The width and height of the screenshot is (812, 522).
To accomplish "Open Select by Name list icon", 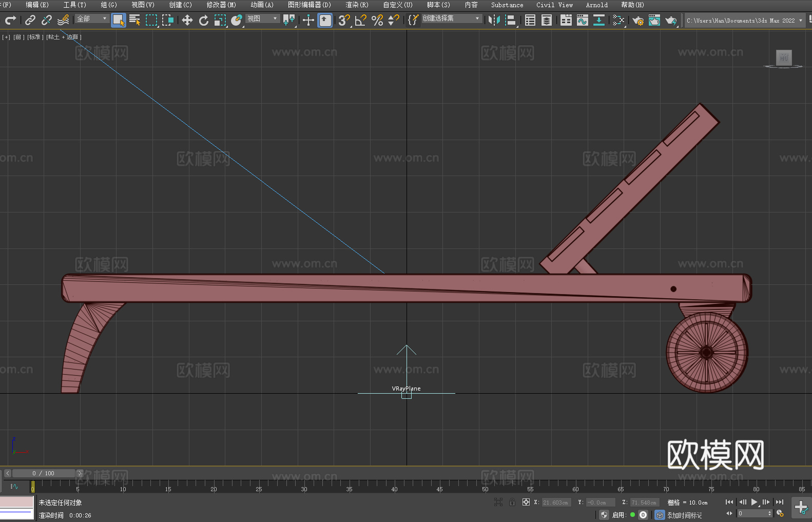I will coord(135,20).
